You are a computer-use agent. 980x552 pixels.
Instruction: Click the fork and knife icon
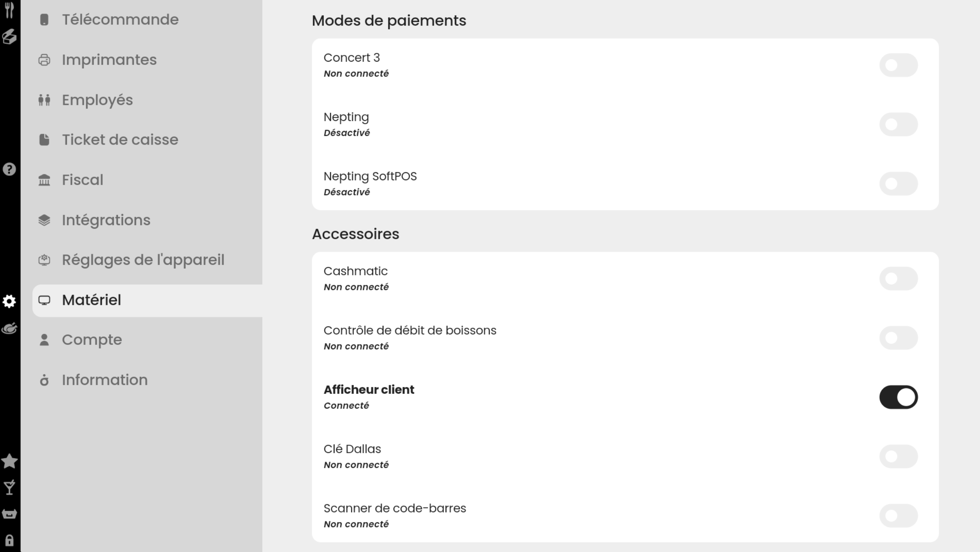pos(9,10)
